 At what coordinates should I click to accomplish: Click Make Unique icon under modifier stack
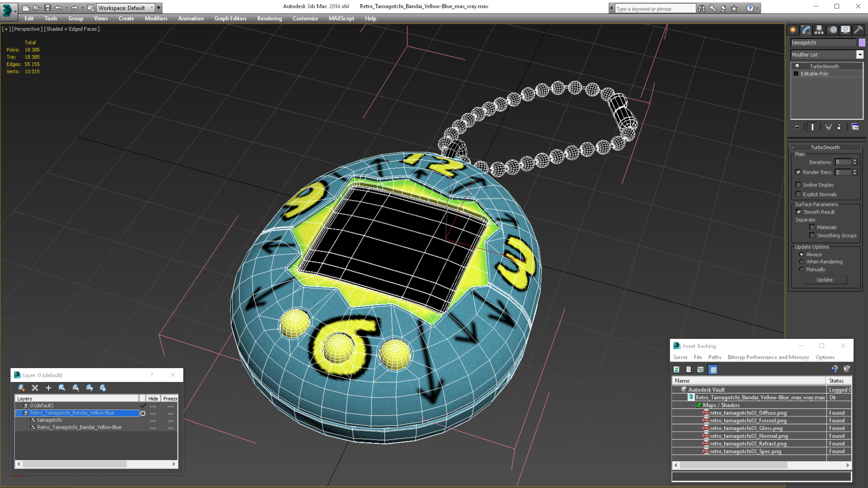[x=828, y=127]
